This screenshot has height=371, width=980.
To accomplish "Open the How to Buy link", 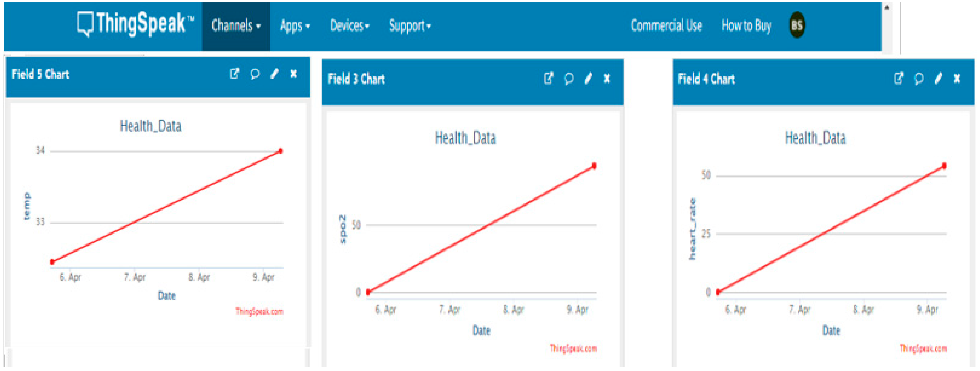I will 746,26.
